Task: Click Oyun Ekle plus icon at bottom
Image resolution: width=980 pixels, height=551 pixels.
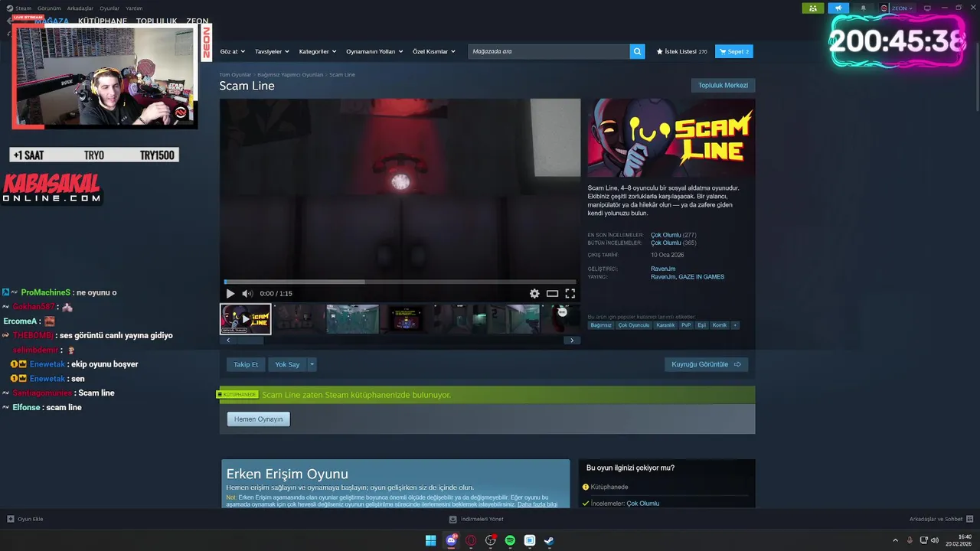Action: pyautogui.click(x=11, y=519)
